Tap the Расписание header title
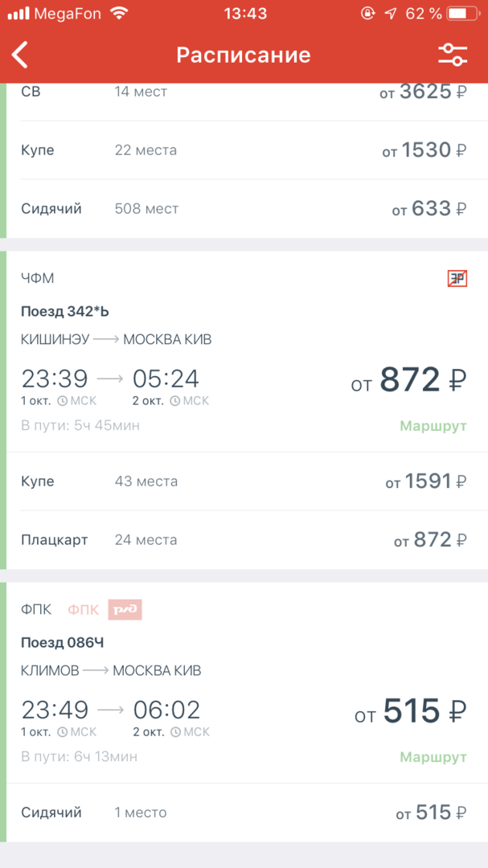Screen dimensions: 488x868 (244, 55)
